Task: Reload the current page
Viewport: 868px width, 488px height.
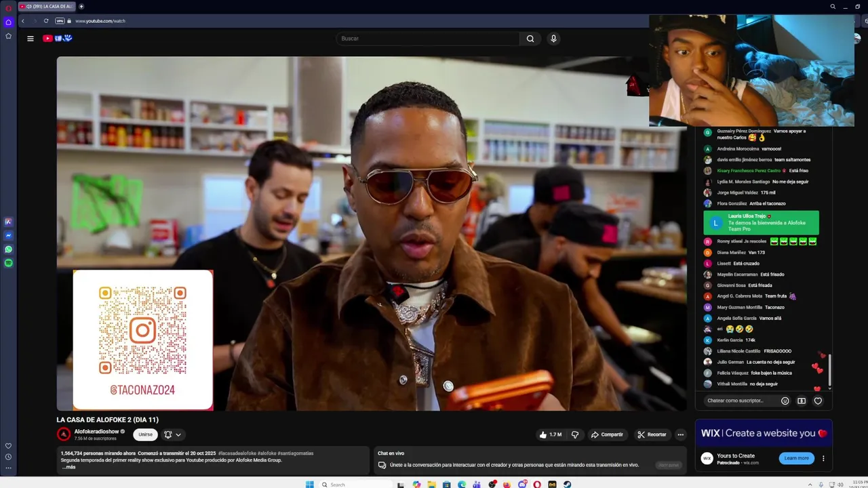Action: (46, 21)
